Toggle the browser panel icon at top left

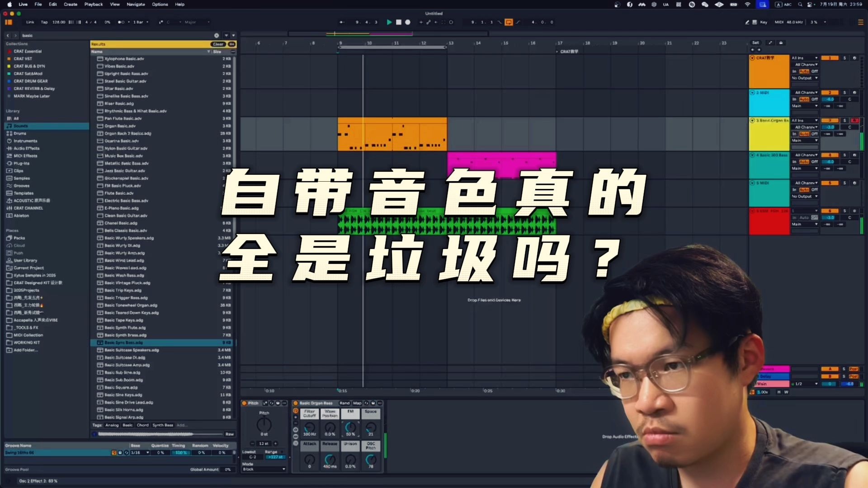pyautogui.click(x=9, y=22)
